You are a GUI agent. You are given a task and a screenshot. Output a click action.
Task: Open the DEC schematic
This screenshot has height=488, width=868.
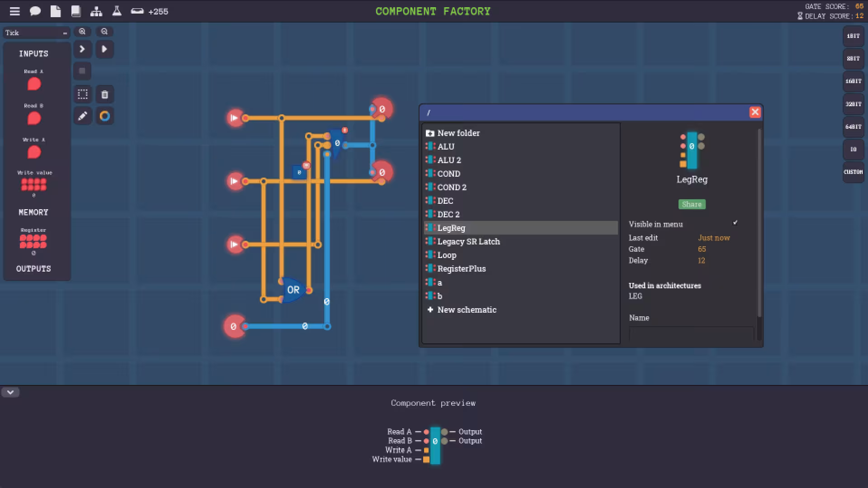521,201
